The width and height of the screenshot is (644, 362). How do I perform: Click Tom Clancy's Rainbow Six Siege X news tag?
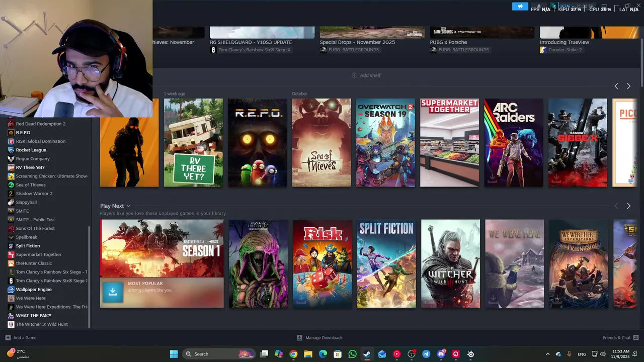tap(251, 50)
